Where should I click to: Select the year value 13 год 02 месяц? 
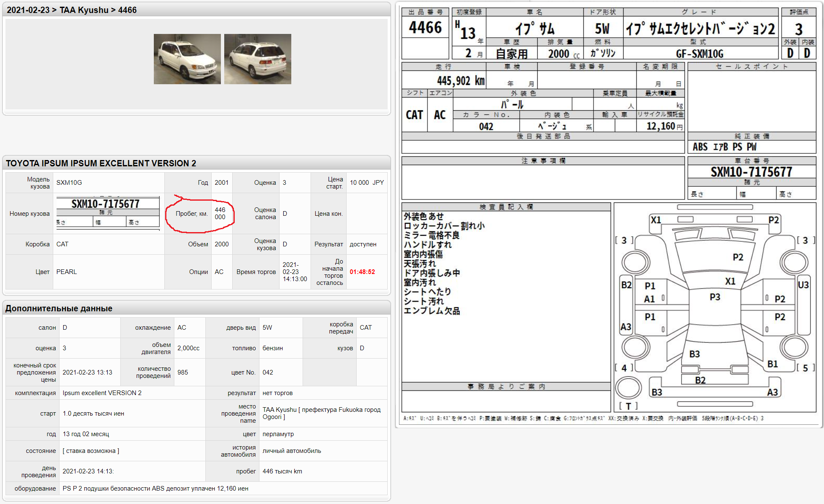[86, 434]
